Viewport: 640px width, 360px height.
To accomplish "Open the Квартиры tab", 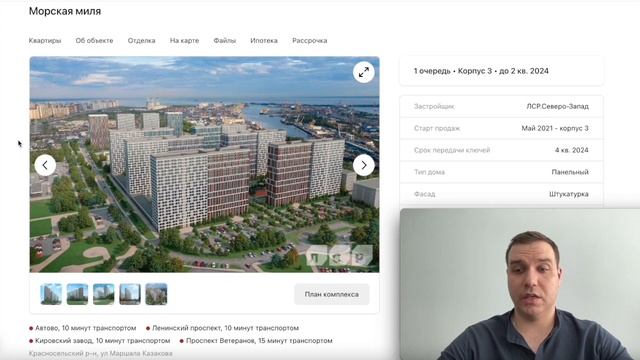I will pos(45,40).
